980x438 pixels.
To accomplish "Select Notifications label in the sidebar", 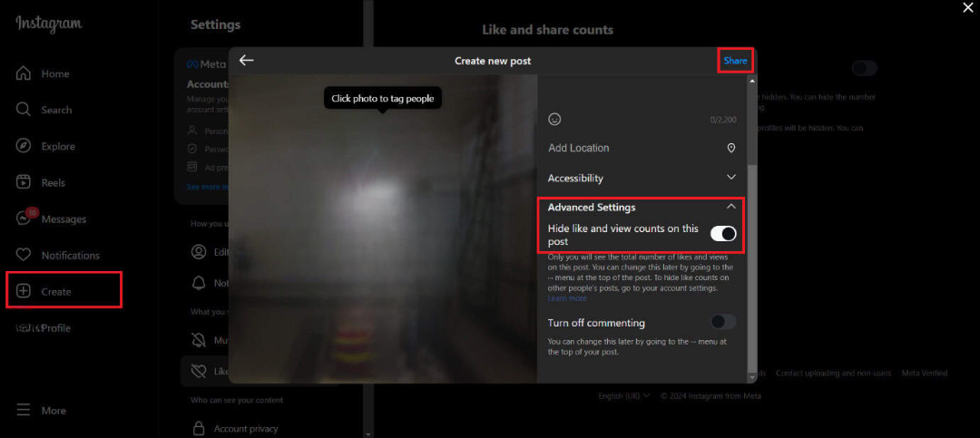I will [71, 256].
